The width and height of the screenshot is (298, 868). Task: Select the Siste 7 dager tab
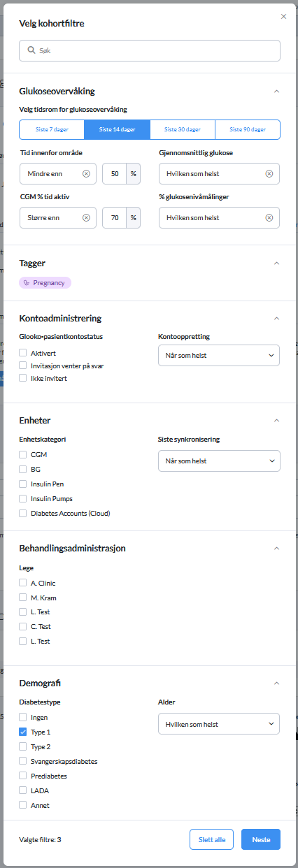(x=52, y=129)
